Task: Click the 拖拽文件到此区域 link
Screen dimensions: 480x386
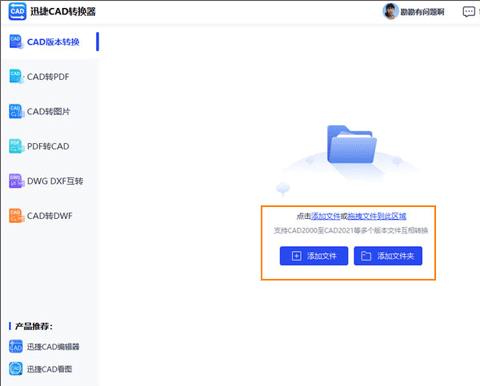Action: tap(377, 216)
